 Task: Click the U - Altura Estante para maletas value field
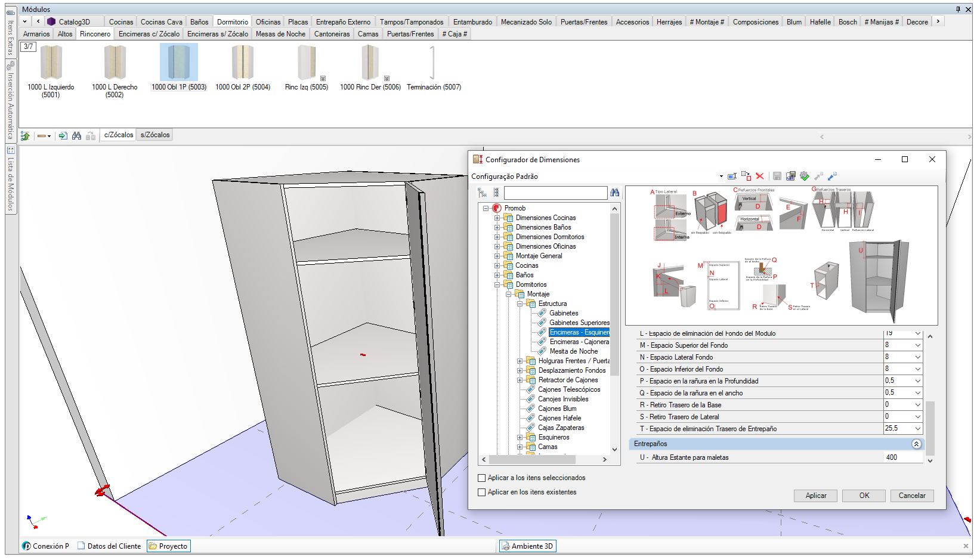pos(903,457)
